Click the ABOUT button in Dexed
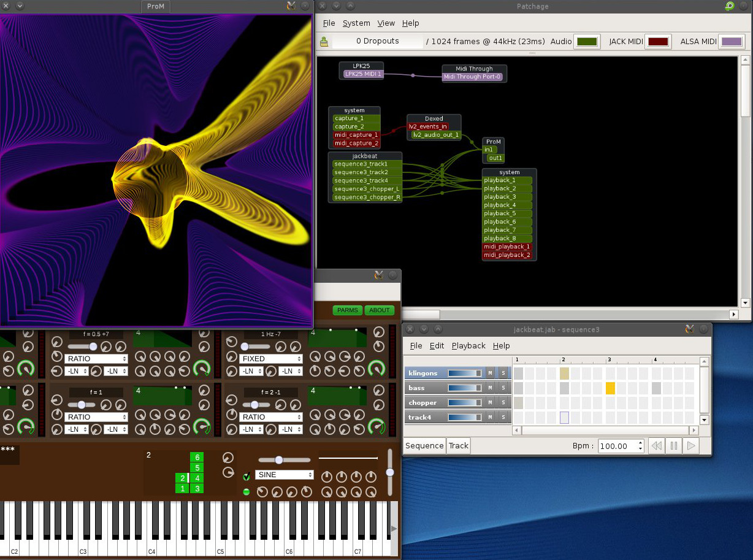This screenshot has width=753, height=560. [x=379, y=310]
